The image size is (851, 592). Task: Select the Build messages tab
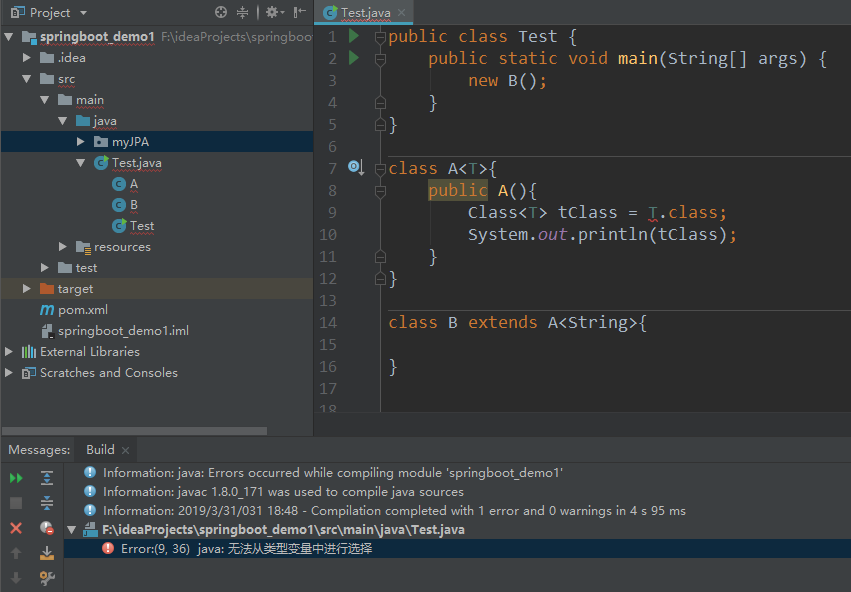tap(100, 450)
